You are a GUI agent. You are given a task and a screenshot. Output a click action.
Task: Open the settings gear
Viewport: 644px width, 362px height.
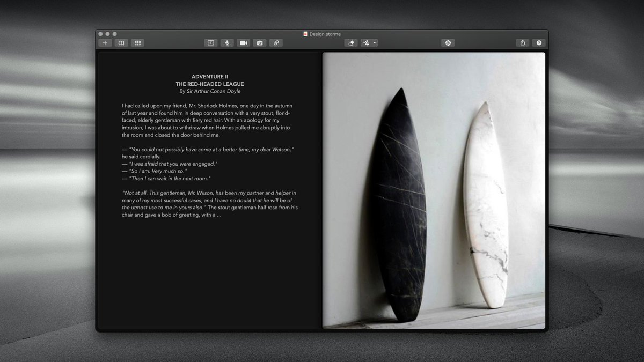click(448, 42)
